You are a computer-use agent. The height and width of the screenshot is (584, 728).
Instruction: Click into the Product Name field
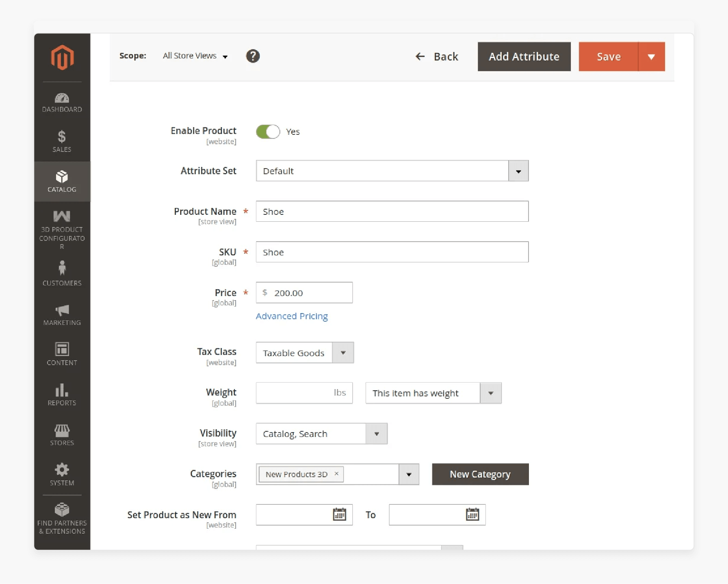click(392, 212)
